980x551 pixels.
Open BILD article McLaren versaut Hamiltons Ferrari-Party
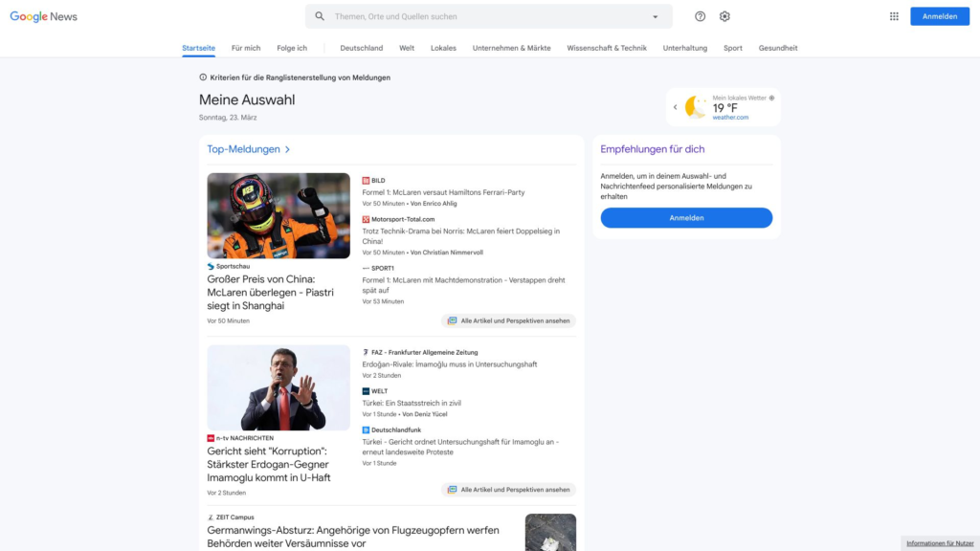coord(443,192)
